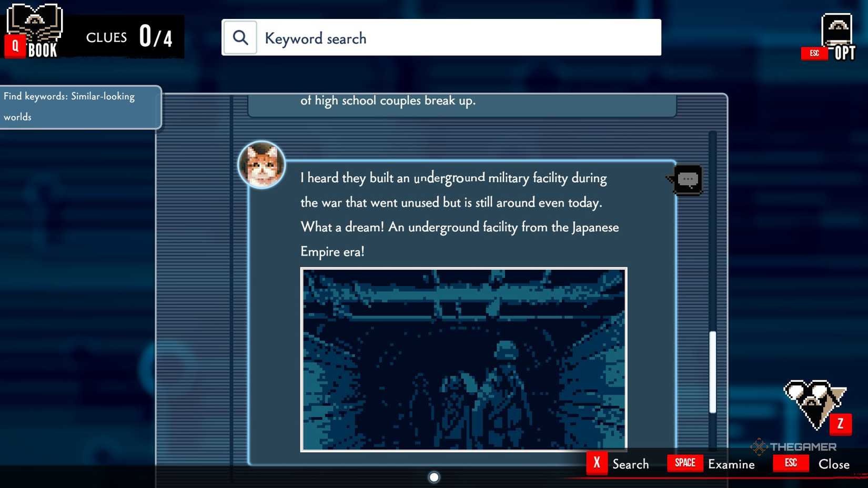Click the red Z key badge
The image size is (868, 488).
[x=840, y=424]
